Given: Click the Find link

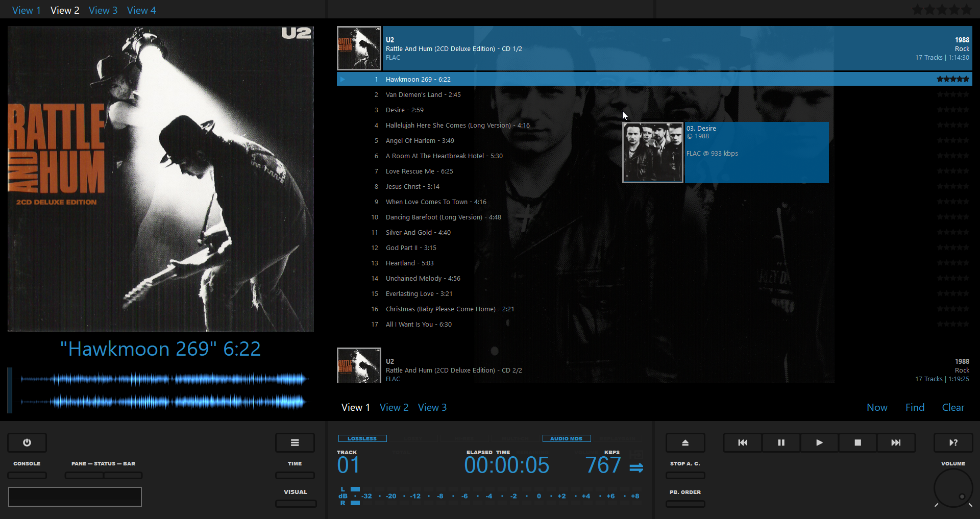Looking at the screenshot, I should tap(915, 407).
